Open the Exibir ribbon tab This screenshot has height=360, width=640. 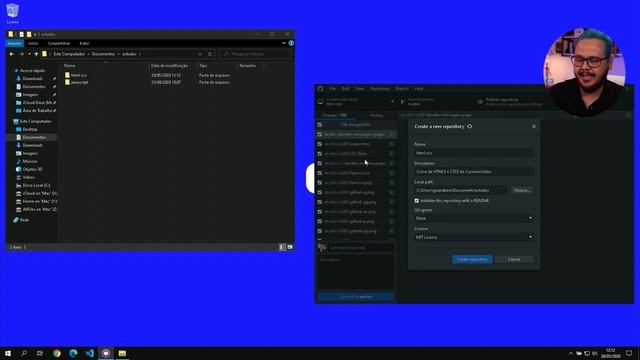pos(84,43)
